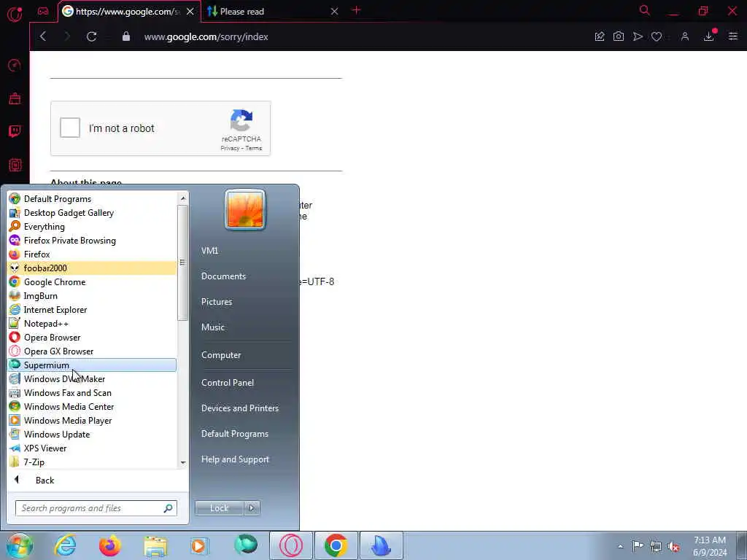The image size is (747, 560).
Task: Click the muted volume tray icon
Action: pos(673,546)
